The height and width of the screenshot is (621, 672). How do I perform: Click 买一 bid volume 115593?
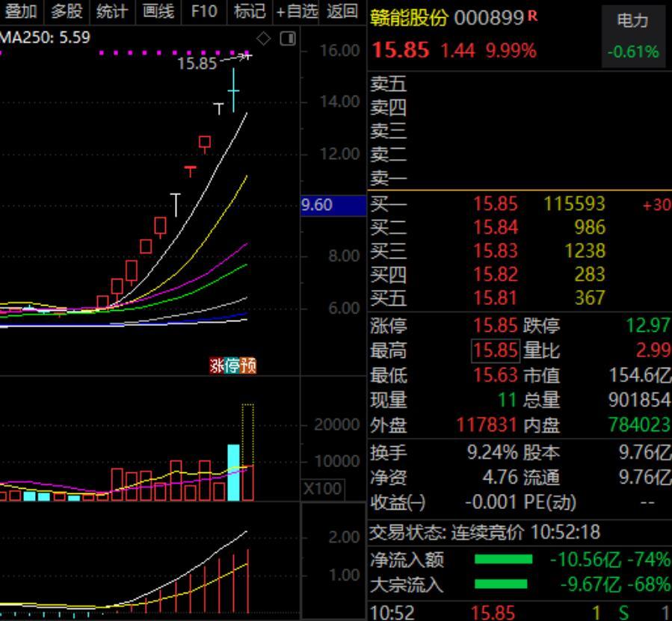tap(574, 204)
